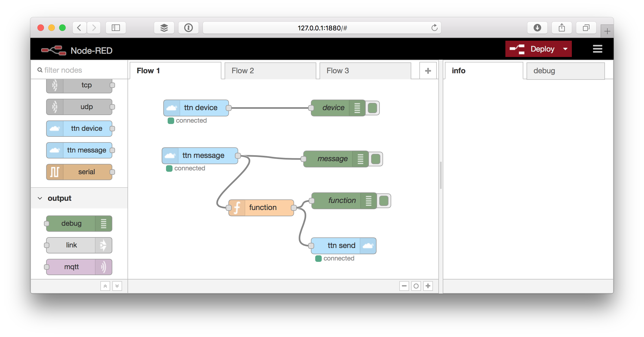
Task: Click the ttn message node icon
Action: [172, 155]
